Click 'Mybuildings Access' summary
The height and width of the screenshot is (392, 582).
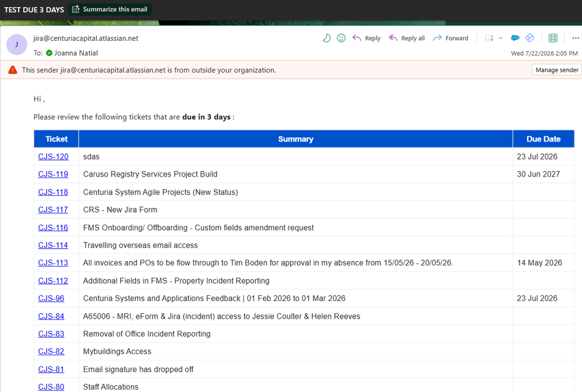tap(117, 352)
